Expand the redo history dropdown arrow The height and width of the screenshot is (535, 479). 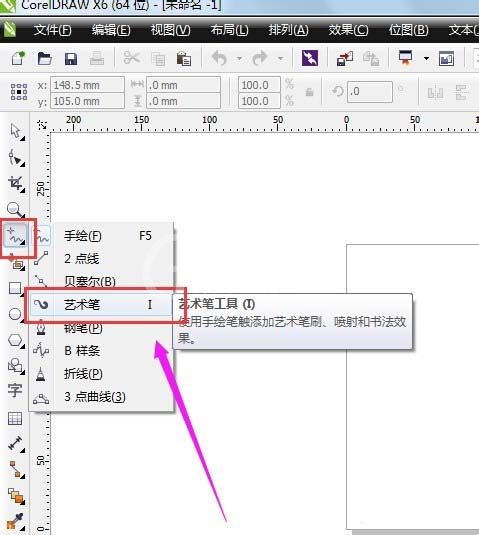point(280,58)
